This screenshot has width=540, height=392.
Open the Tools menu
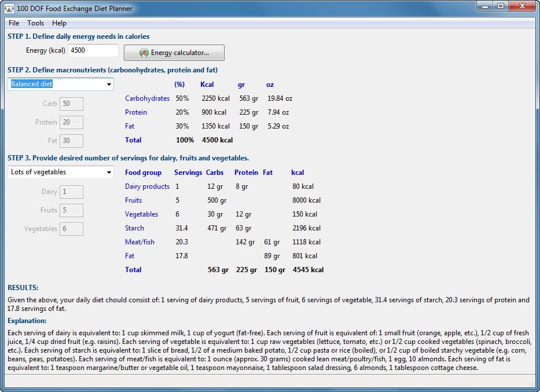click(35, 23)
